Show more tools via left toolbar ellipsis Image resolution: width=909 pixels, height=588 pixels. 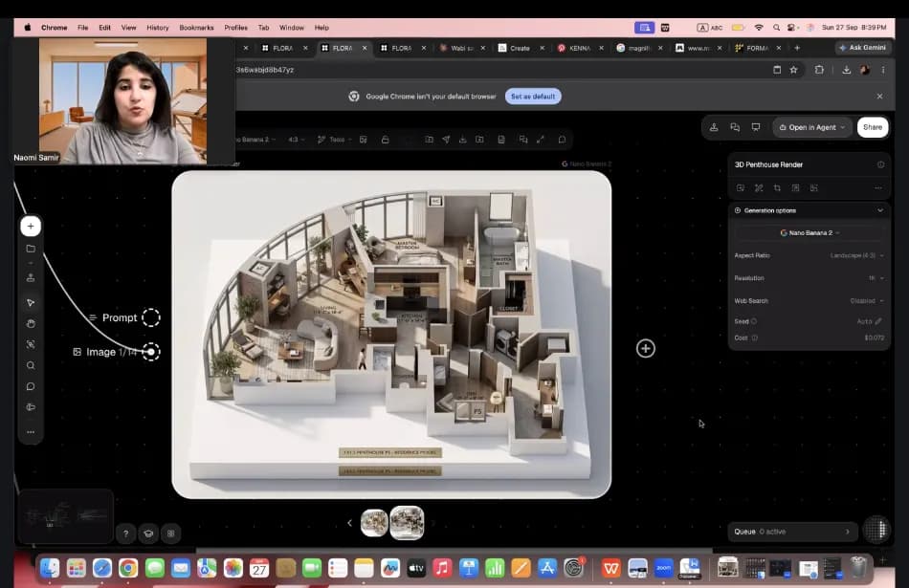tap(31, 432)
